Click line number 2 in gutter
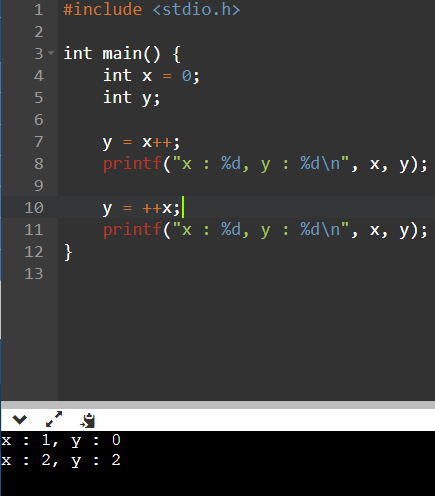This screenshot has height=496, width=435. pyautogui.click(x=39, y=32)
